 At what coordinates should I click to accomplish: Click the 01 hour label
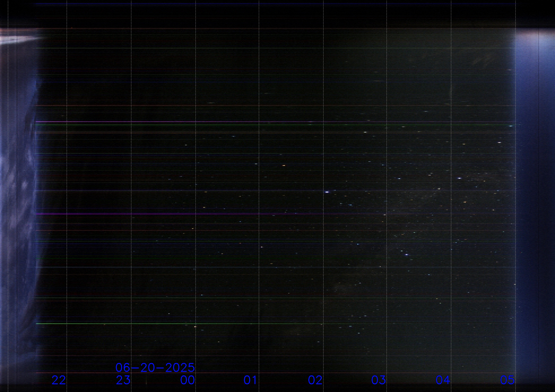click(x=250, y=380)
